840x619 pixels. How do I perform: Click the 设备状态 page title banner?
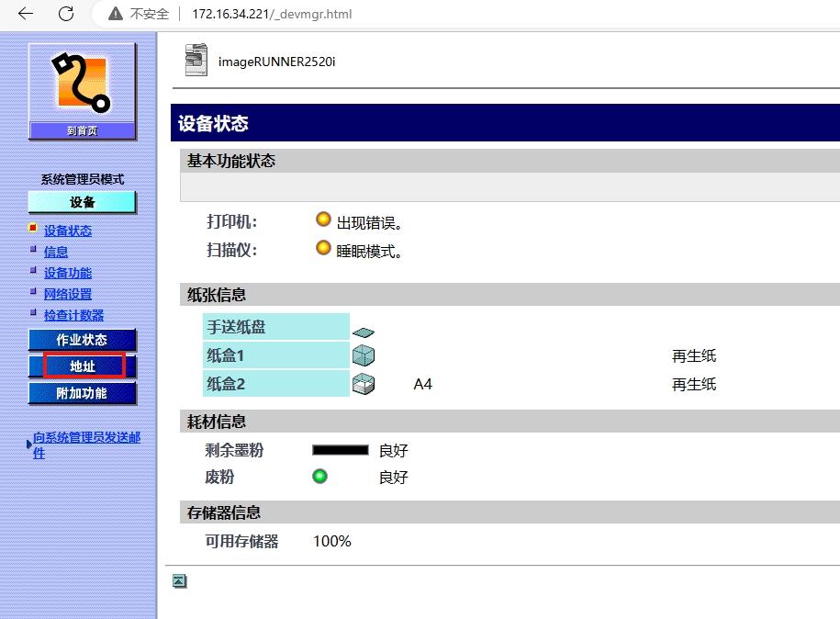point(505,123)
